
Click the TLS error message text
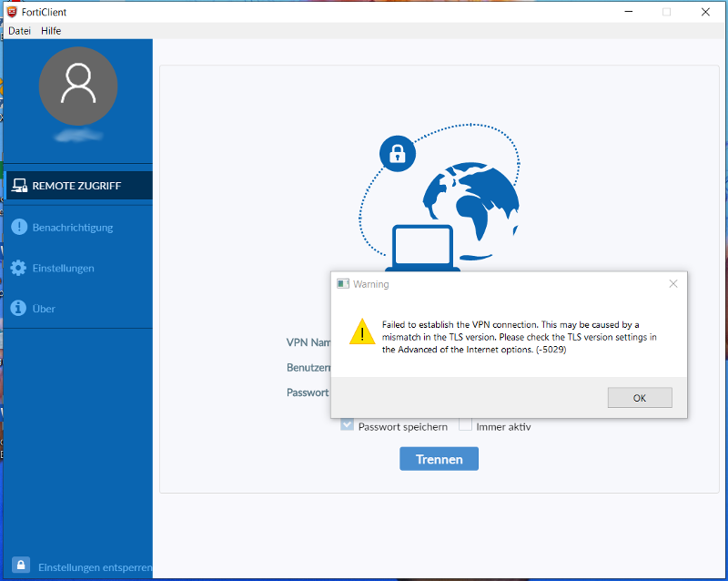tap(519, 337)
